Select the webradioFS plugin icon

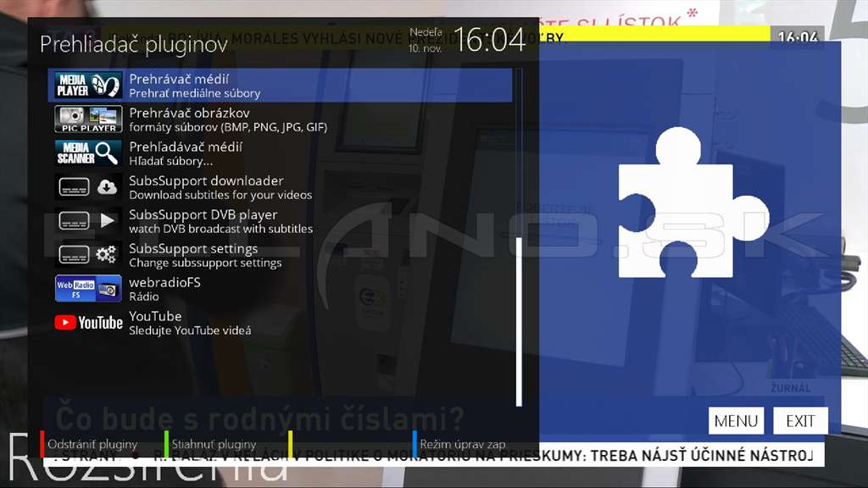[88, 289]
